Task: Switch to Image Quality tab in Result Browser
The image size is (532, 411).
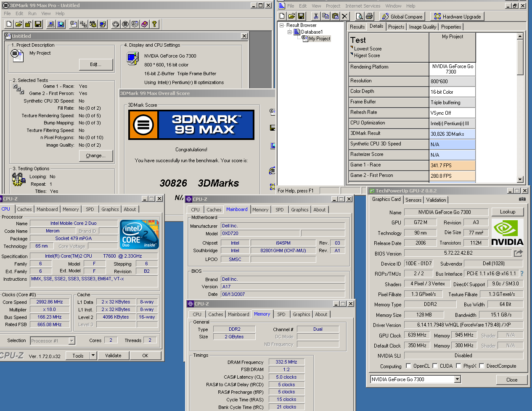Action: [423, 27]
